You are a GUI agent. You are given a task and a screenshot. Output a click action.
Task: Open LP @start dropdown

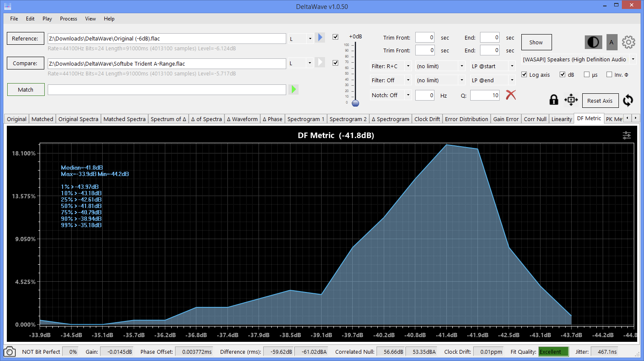493,66
